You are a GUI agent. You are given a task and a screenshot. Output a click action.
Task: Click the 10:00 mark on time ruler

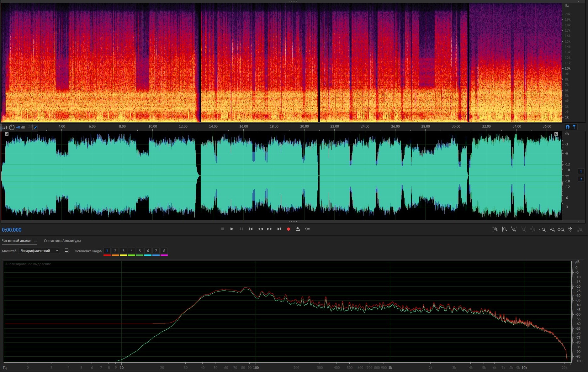152,126
